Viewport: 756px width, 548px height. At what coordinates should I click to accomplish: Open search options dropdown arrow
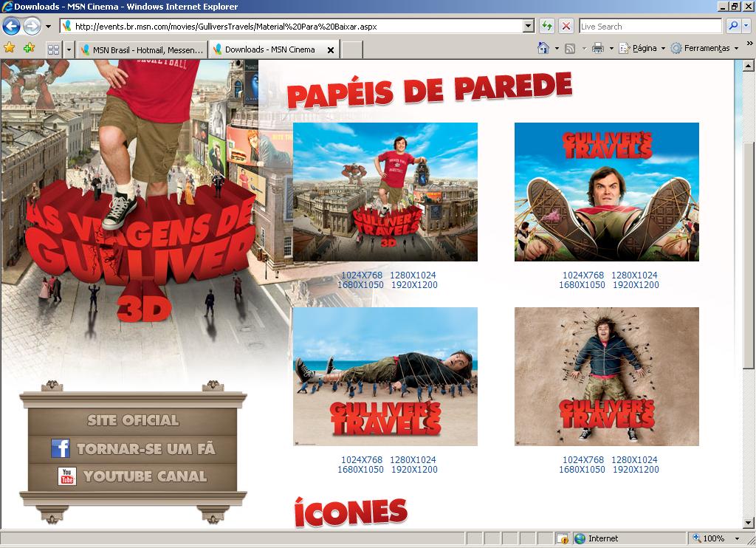click(746, 26)
